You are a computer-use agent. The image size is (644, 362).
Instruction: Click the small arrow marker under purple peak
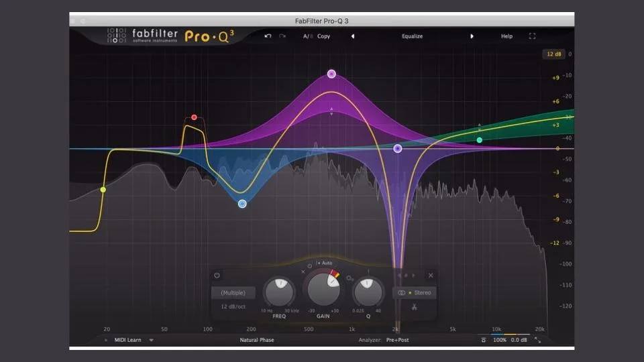pyautogui.click(x=331, y=111)
